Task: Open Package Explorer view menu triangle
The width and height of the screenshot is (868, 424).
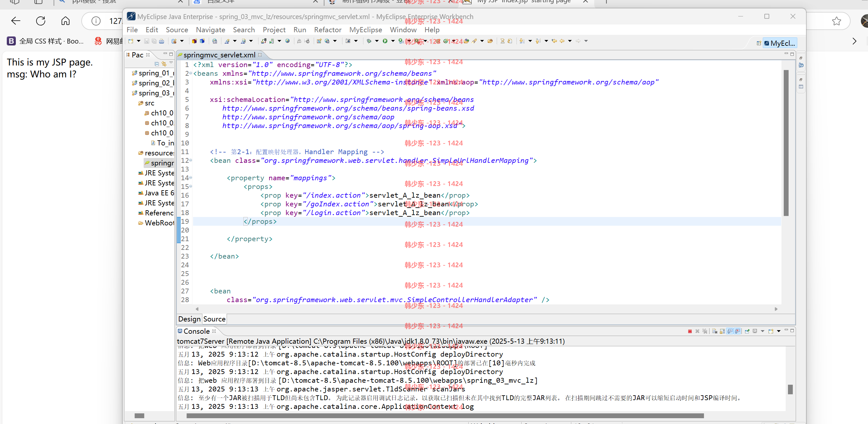Action: tap(171, 63)
